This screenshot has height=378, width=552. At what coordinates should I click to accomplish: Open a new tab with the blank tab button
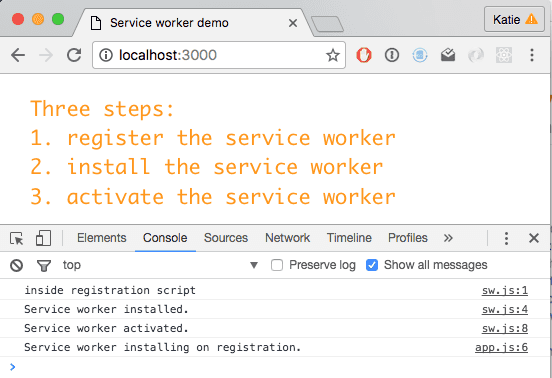point(327,24)
